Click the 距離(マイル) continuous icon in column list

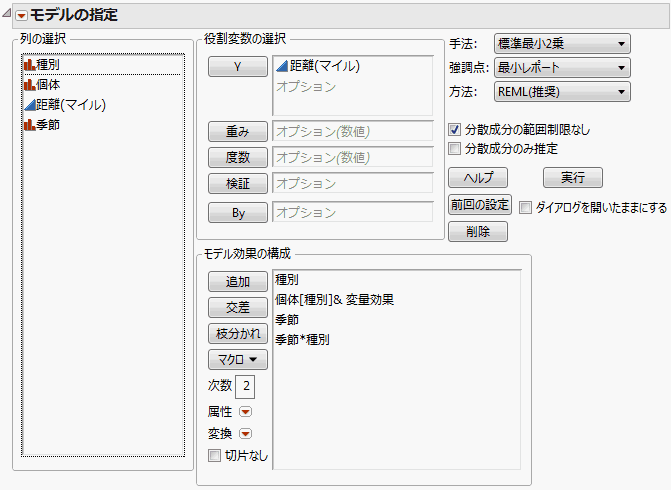point(28,104)
